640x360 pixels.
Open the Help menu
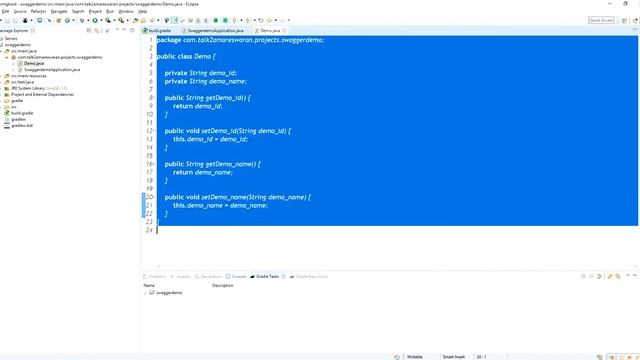click(x=142, y=11)
